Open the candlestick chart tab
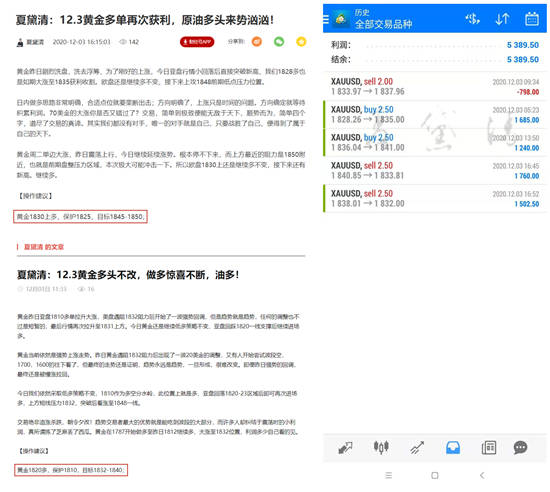The image size is (550, 492). (381, 447)
